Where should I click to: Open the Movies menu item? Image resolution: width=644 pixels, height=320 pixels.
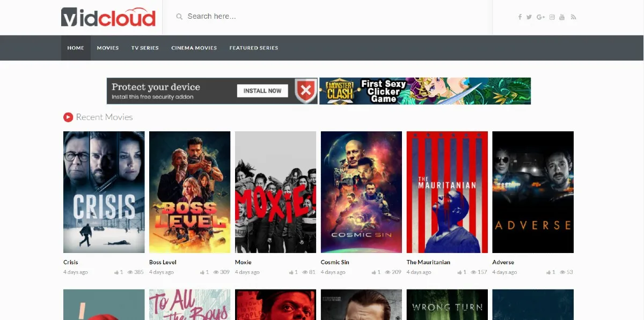point(108,48)
